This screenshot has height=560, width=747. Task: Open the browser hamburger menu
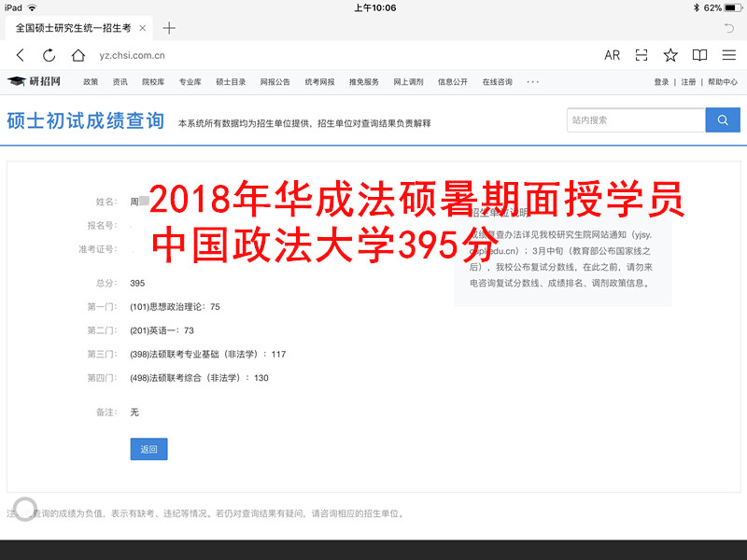729,55
